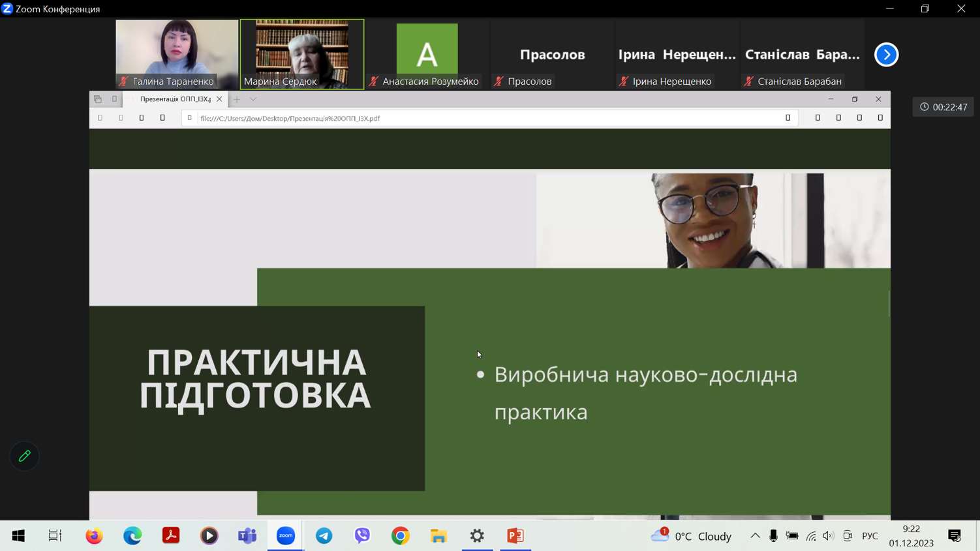This screenshot has height=551, width=980.
Task: Open Google Chrome from taskbar
Action: tap(401, 536)
